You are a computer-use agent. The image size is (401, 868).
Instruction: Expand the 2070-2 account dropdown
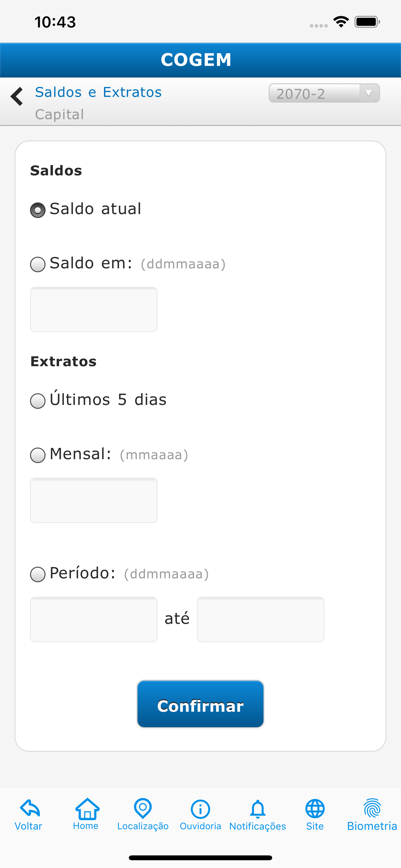pyautogui.click(x=324, y=93)
